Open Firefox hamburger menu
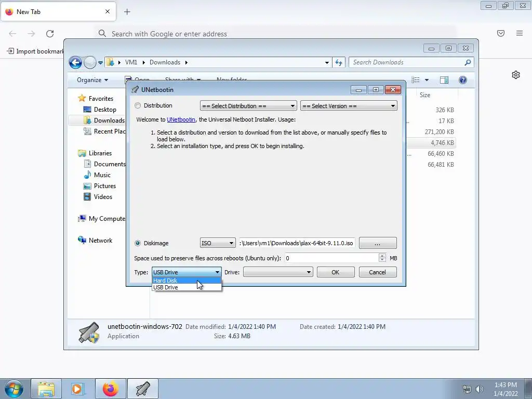532x399 pixels. (x=520, y=33)
